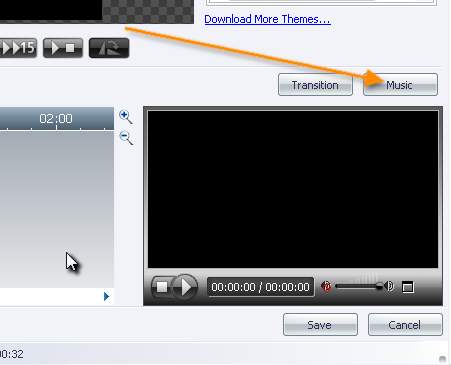Click the blue timeline scroll right arrow
Screen dimensions: 451x365
[106, 296]
